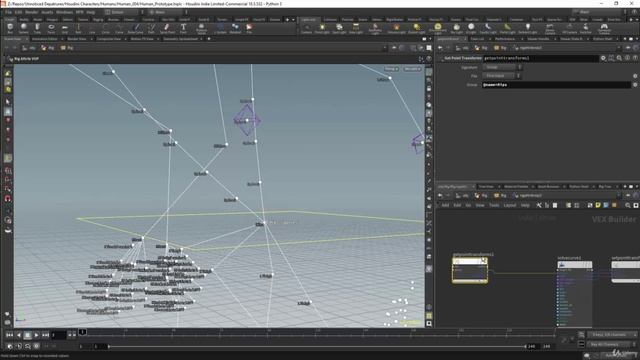
Task: Expand the shelf set options arrow
Action: coord(293,20)
